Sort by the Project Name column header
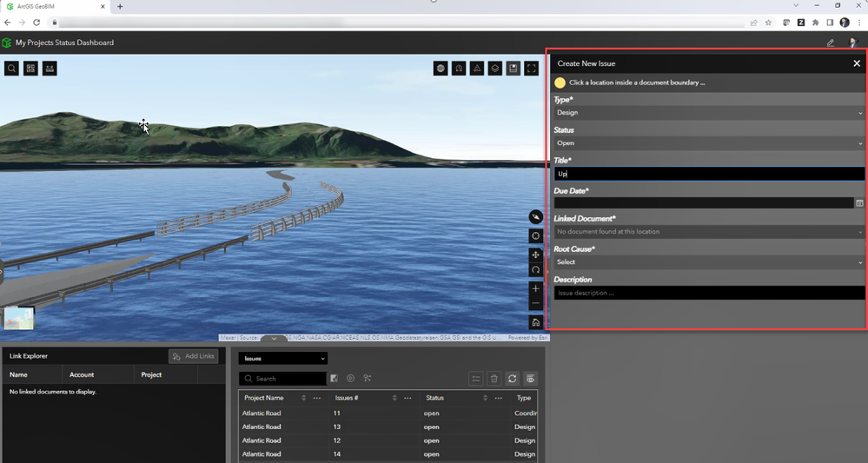Image resolution: width=868 pixels, height=463 pixels. click(264, 398)
